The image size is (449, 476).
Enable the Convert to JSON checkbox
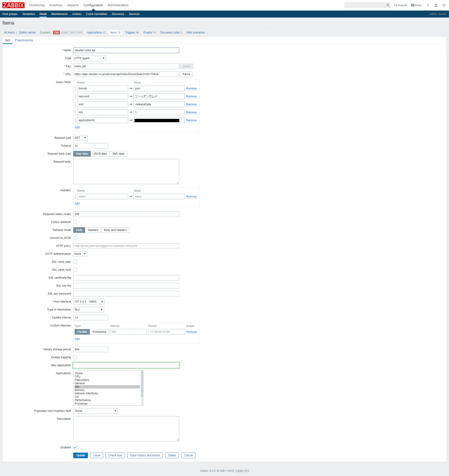click(x=75, y=238)
